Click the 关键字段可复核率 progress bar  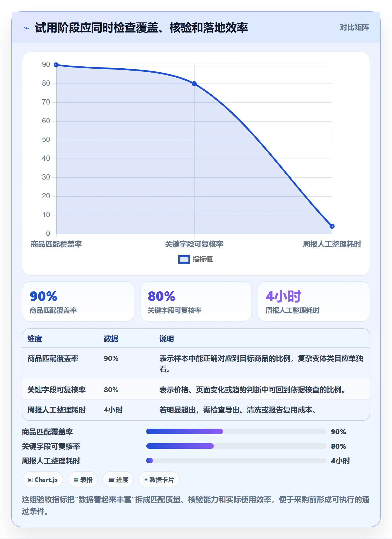coord(236,446)
